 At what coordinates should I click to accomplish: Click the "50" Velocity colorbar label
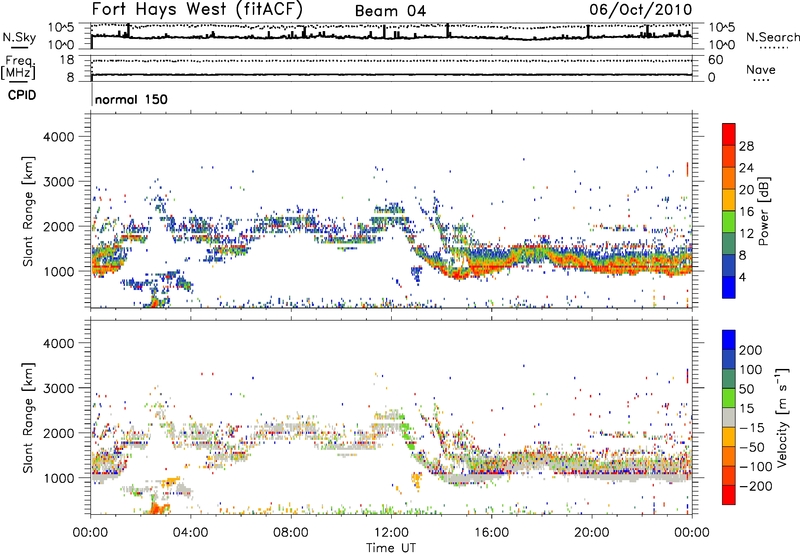coord(746,389)
